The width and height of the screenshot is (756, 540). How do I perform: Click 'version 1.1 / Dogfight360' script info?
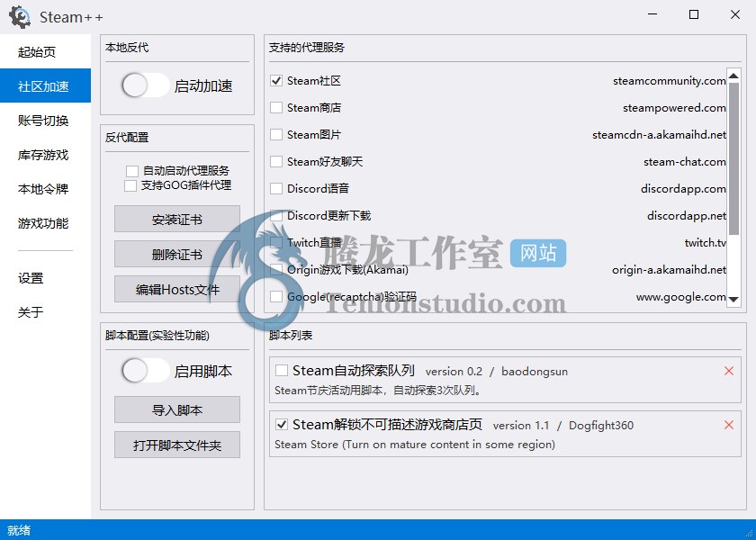(562, 425)
